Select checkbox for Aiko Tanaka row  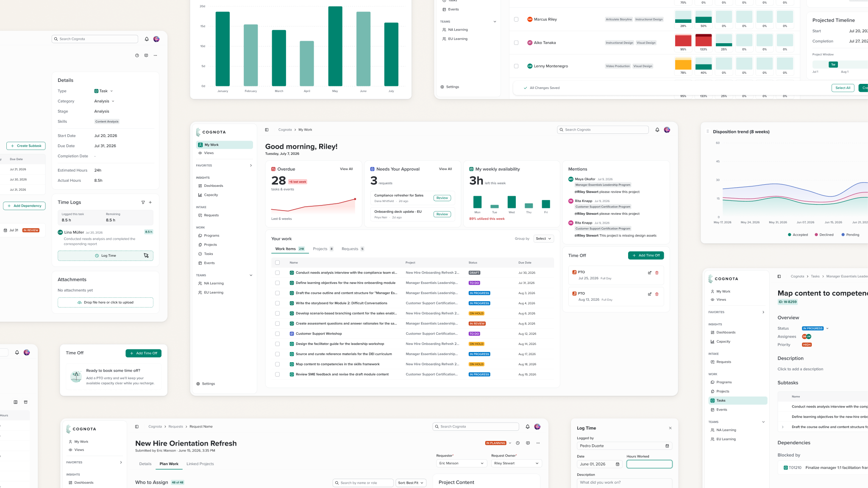(x=516, y=43)
